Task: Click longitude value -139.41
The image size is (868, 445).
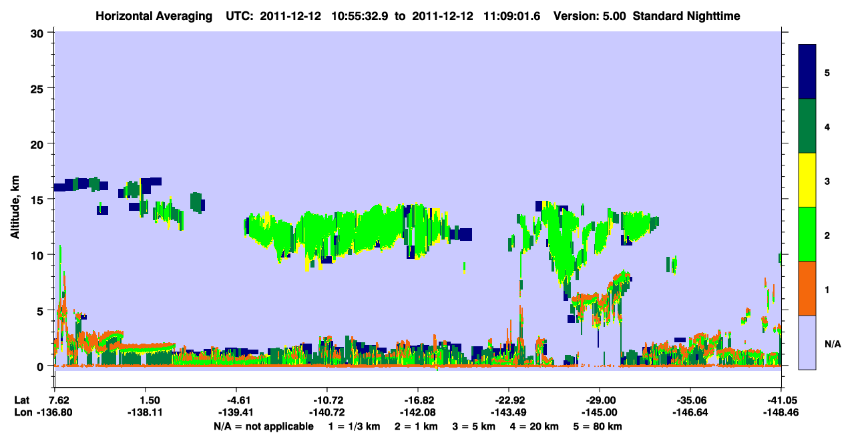Action: [236, 412]
